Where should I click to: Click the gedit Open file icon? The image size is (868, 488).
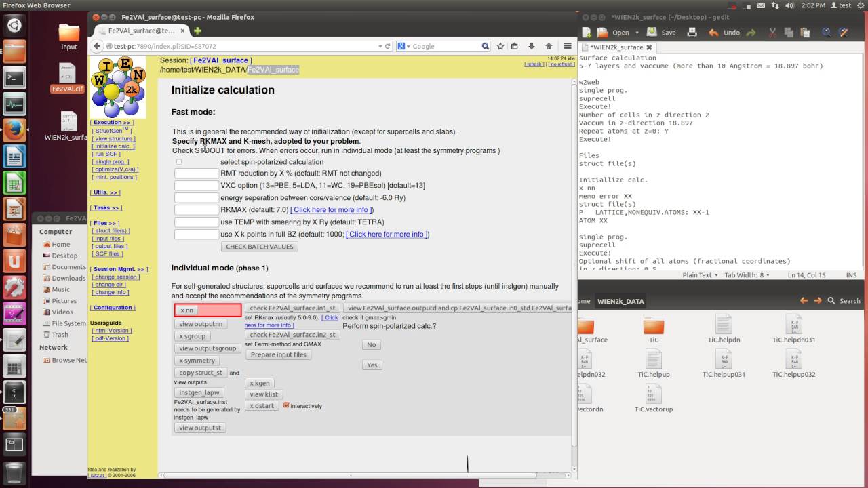coord(603,32)
